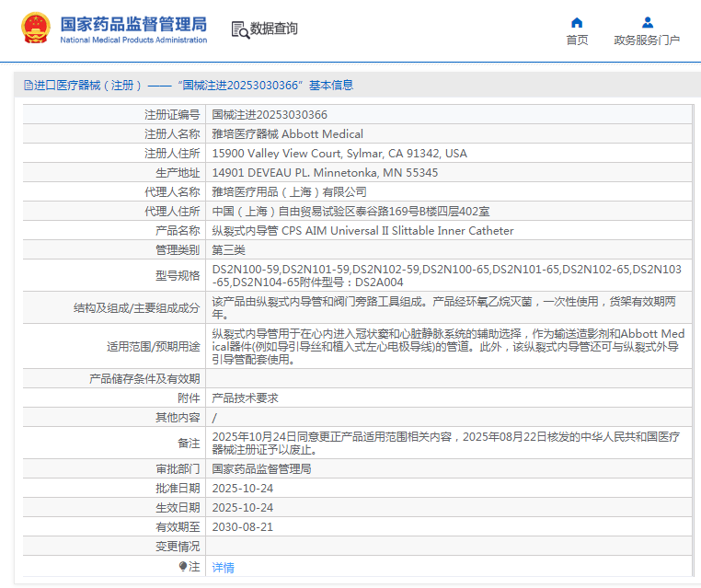
Task: Go to 首页 via its text label
Action: click(577, 40)
